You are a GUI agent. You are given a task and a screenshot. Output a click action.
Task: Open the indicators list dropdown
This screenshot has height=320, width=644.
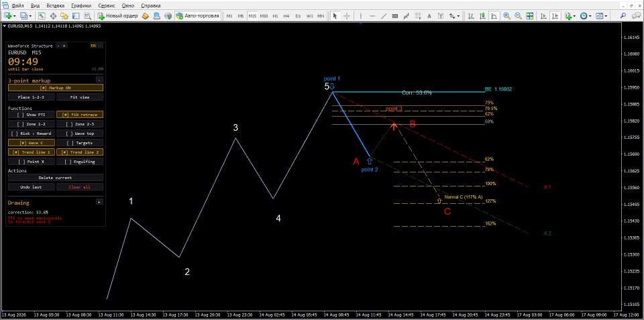click(x=574, y=15)
